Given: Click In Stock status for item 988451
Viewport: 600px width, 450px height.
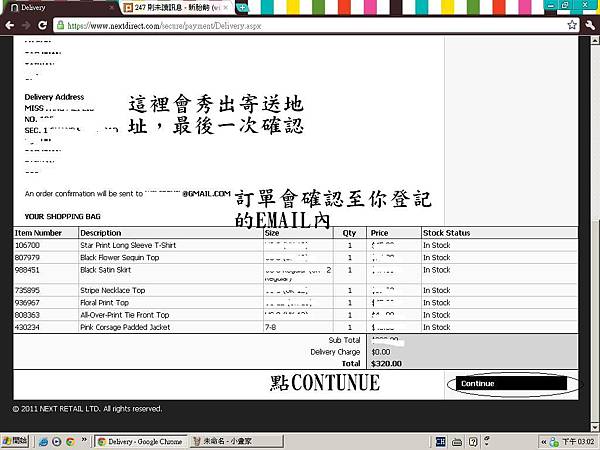Looking at the screenshot, I should pos(437,270).
